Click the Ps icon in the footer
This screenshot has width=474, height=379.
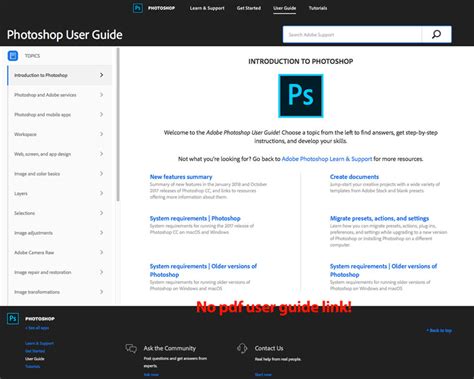(x=13, y=319)
